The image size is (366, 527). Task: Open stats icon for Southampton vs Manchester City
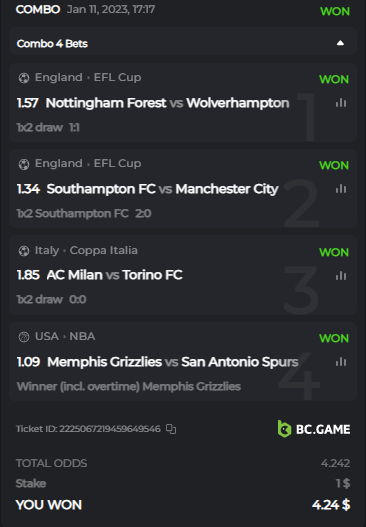341,189
